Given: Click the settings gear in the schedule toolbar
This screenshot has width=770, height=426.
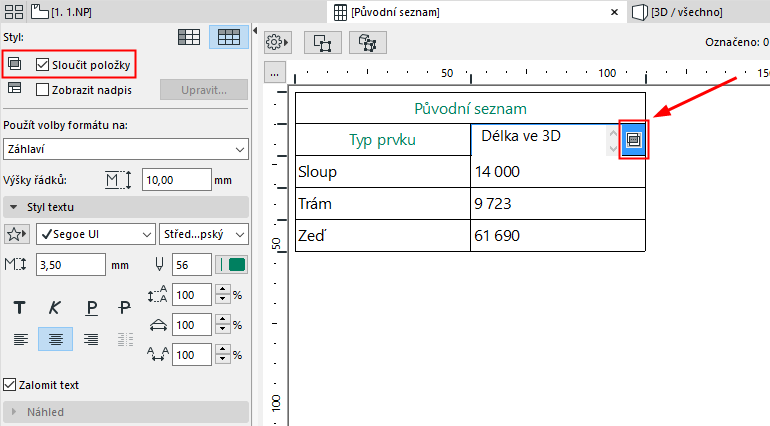Looking at the screenshot, I should pyautogui.click(x=277, y=43).
